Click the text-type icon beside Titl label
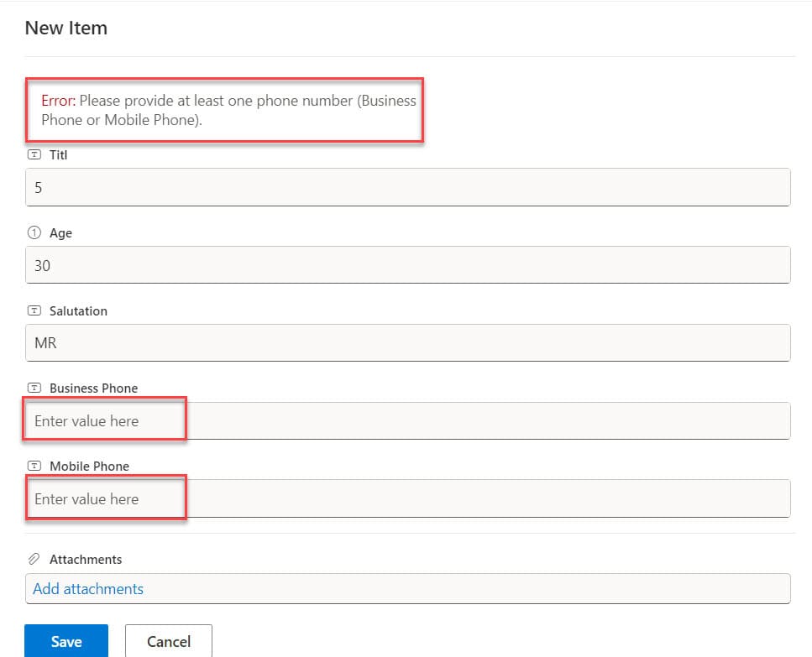 (34, 154)
